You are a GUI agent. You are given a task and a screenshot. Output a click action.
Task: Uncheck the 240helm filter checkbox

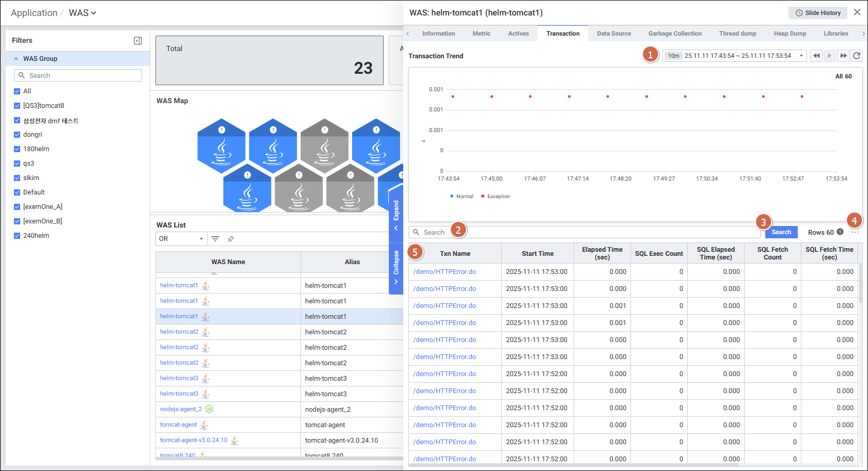[17, 236]
